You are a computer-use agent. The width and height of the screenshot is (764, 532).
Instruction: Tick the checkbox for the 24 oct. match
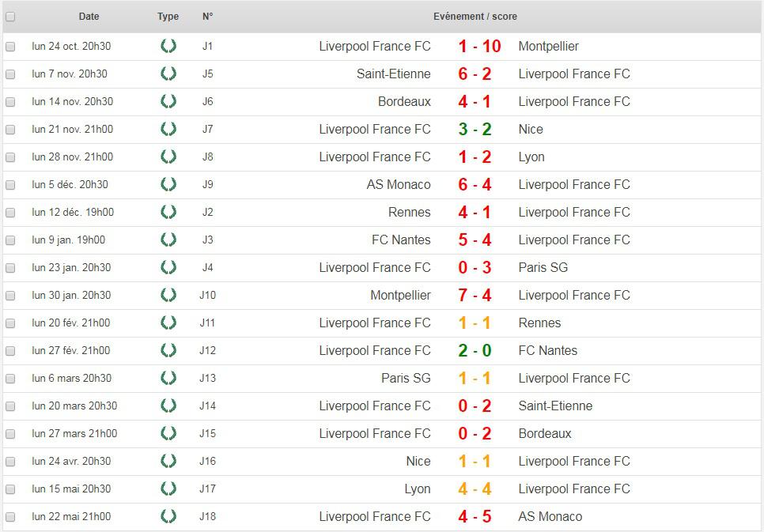[10, 46]
